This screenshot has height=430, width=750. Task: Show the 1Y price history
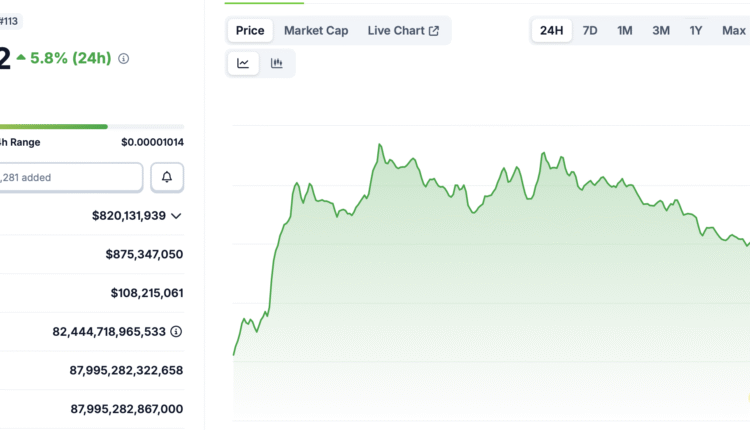coord(696,30)
